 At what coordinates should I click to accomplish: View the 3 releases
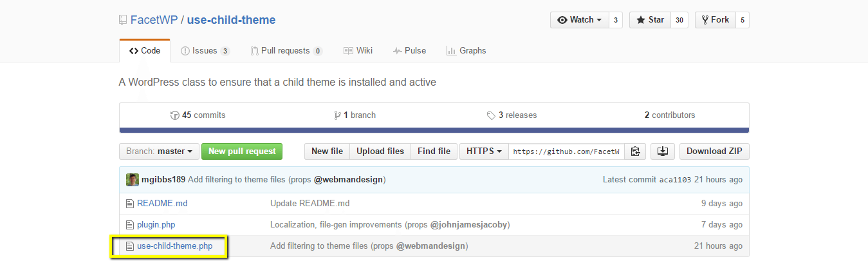coord(512,115)
